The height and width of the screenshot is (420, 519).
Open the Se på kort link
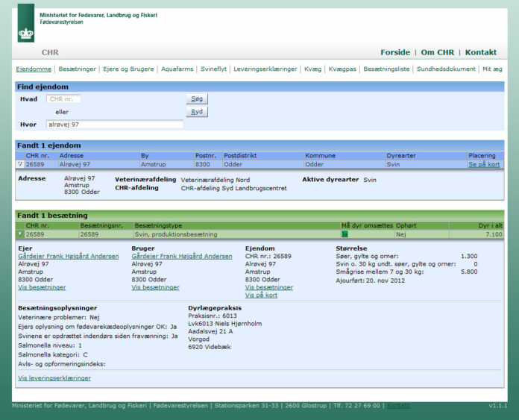tap(484, 164)
